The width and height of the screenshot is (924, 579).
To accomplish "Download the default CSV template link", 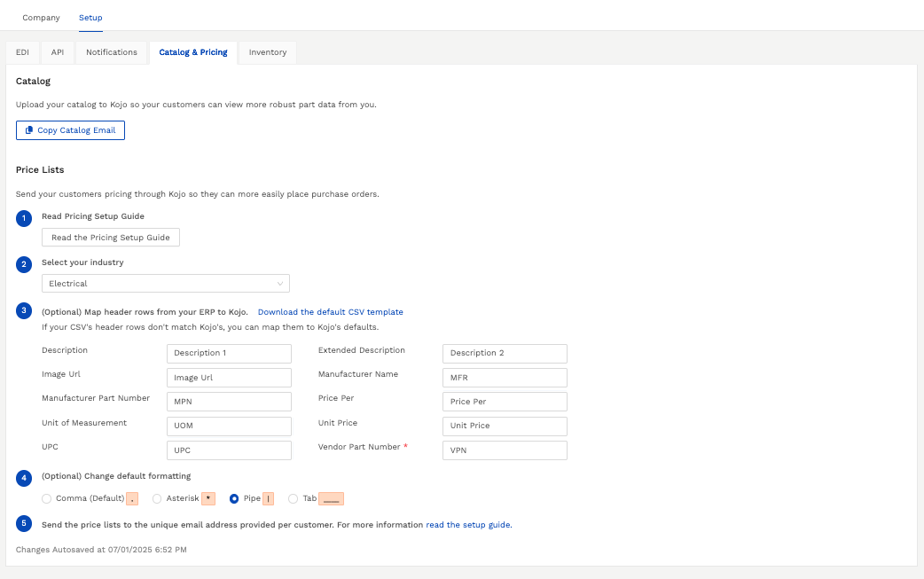I will point(331,312).
